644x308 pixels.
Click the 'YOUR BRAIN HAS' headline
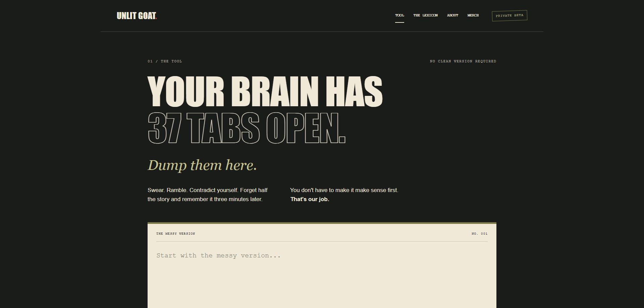(265, 91)
